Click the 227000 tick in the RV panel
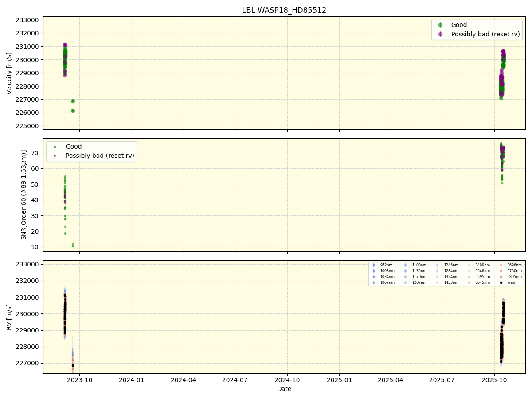 click(x=28, y=363)
